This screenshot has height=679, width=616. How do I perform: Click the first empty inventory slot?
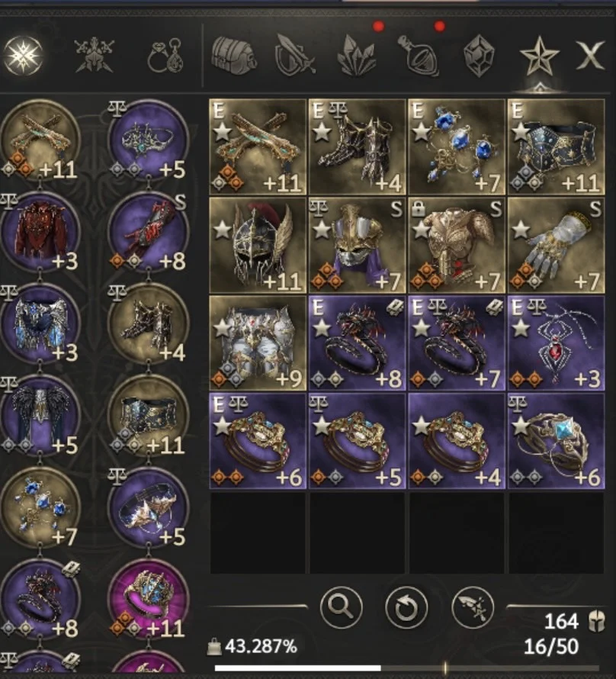pyautogui.click(x=258, y=533)
